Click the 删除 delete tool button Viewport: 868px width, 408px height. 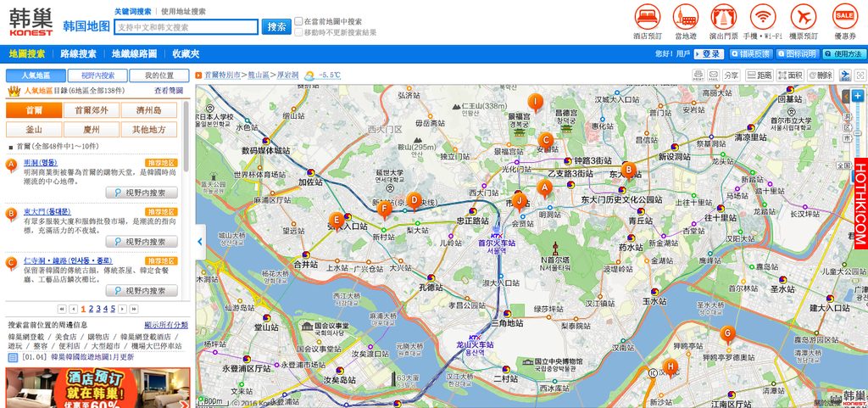click(x=821, y=75)
